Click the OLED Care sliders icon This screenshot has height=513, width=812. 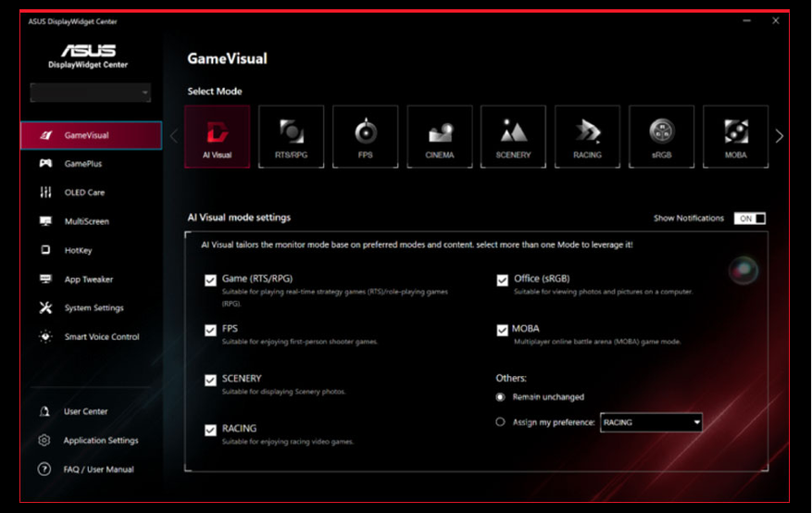point(45,193)
